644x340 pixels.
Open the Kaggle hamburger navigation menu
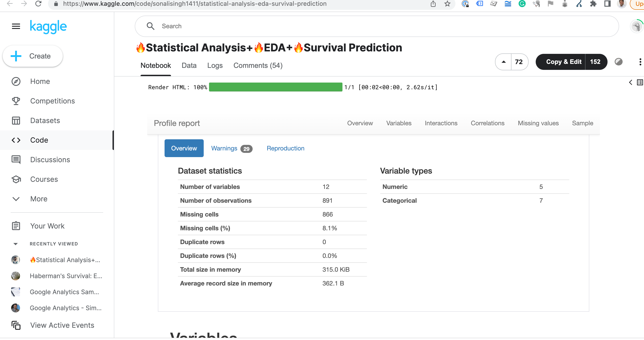[x=16, y=26]
